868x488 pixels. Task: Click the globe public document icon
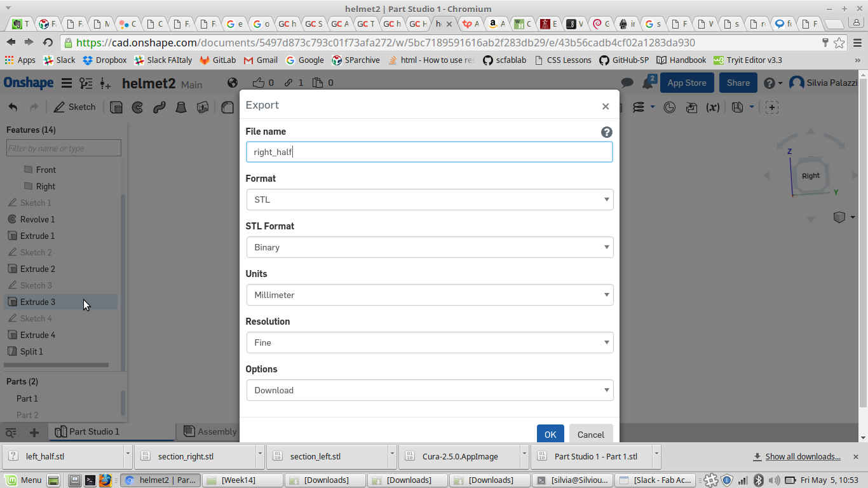(x=233, y=83)
